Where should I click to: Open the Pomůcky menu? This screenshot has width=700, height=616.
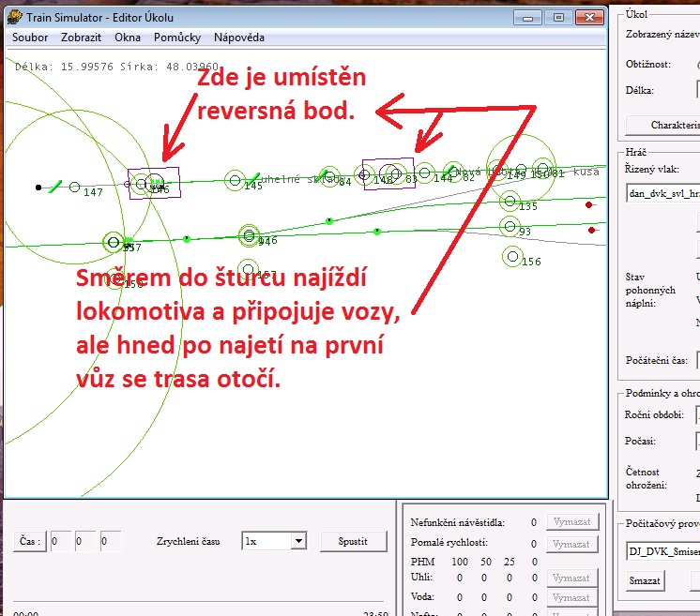pyautogui.click(x=177, y=38)
